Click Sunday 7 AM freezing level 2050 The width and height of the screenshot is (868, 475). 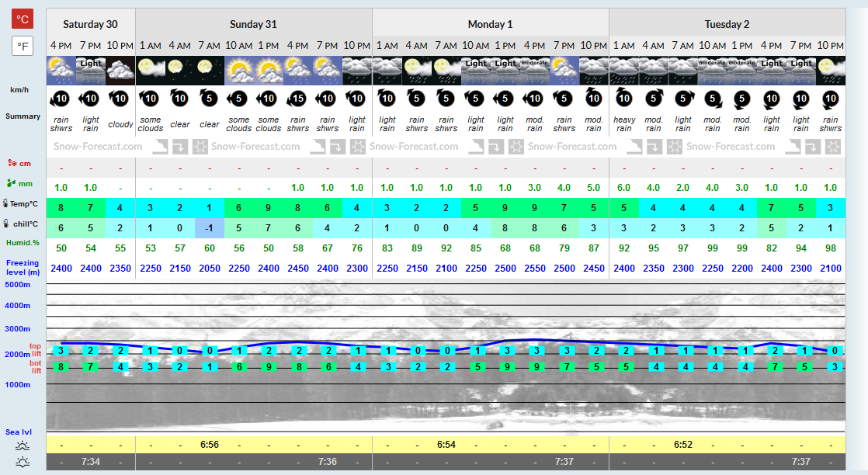click(x=210, y=268)
